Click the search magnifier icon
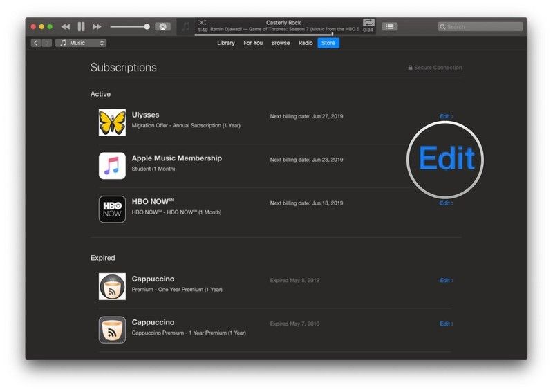The width and height of the screenshot is (553, 392). click(442, 26)
